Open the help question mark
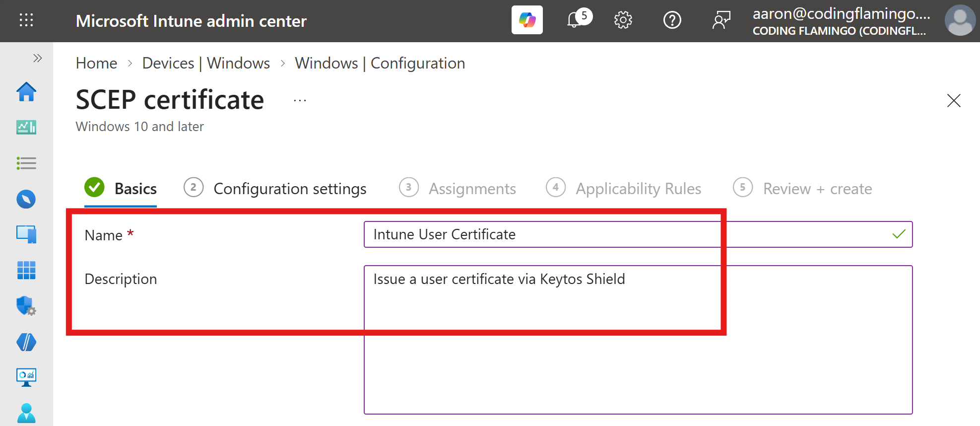 point(672,20)
